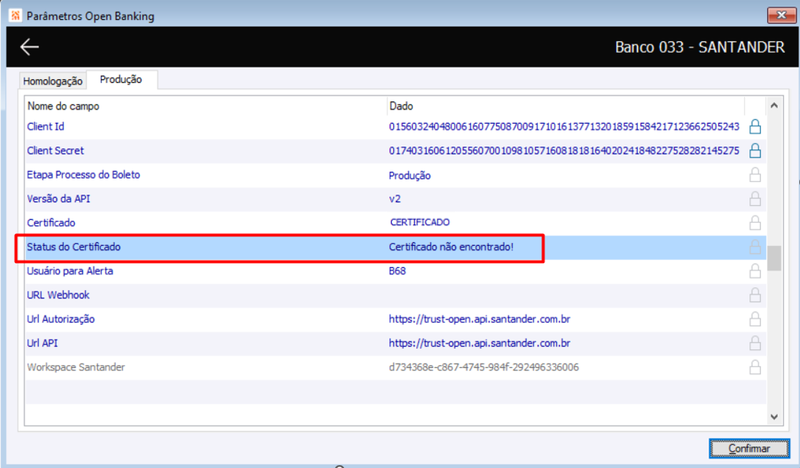Select the 'Status do Certificado' field name
Screen dimensions: 800x468
pyautogui.click(x=73, y=247)
